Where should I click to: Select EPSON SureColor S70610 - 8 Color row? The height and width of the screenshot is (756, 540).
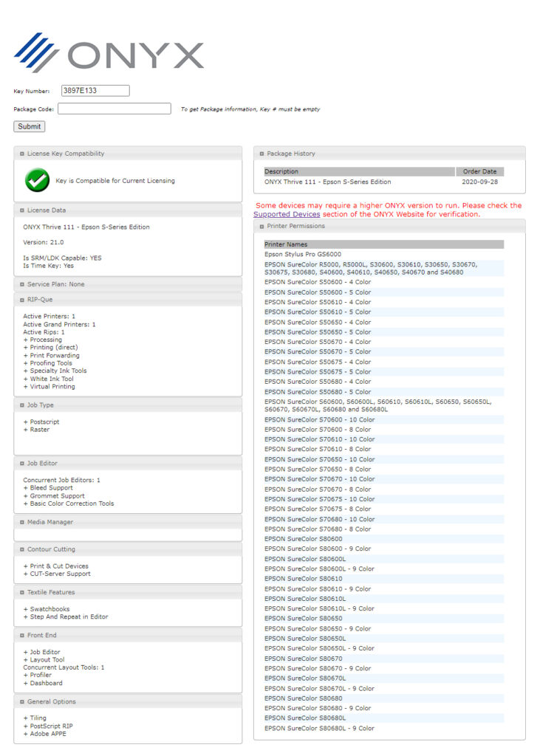(x=383, y=449)
